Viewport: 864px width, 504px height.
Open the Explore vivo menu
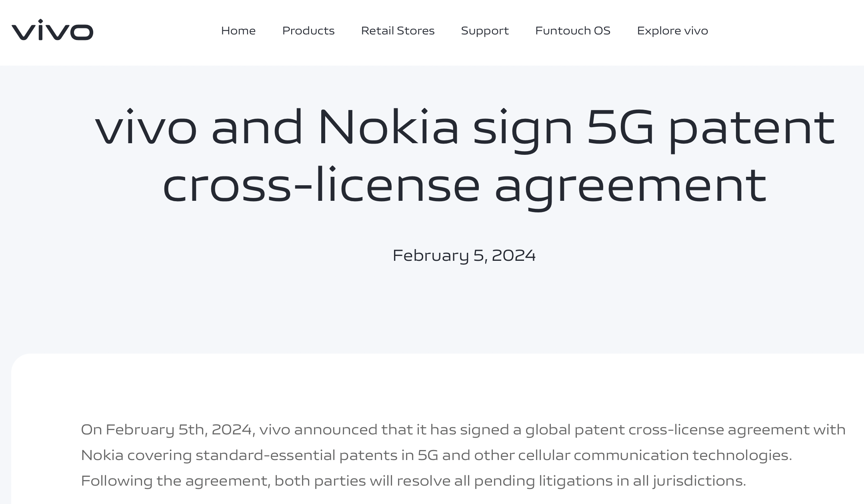[x=672, y=31]
